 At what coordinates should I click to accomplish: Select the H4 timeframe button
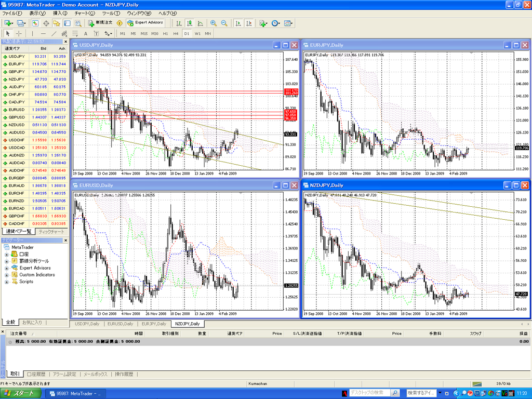tap(176, 34)
